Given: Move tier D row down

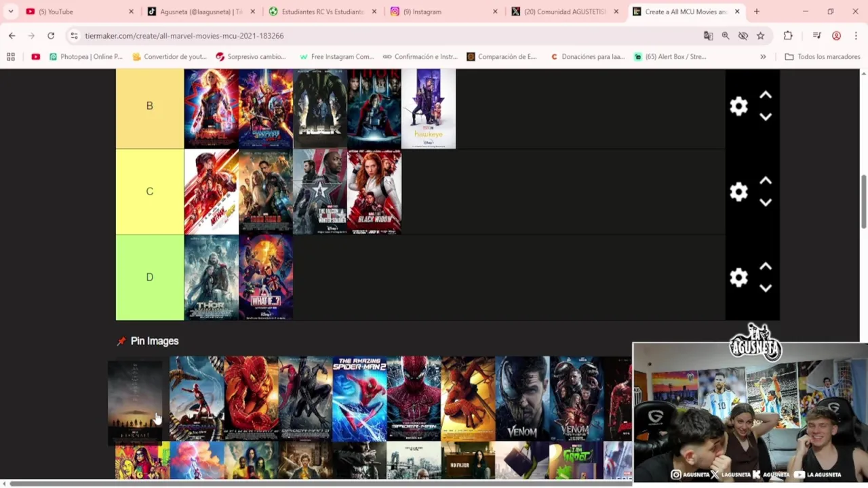Looking at the screenshot, I should (x=766, y=287).
